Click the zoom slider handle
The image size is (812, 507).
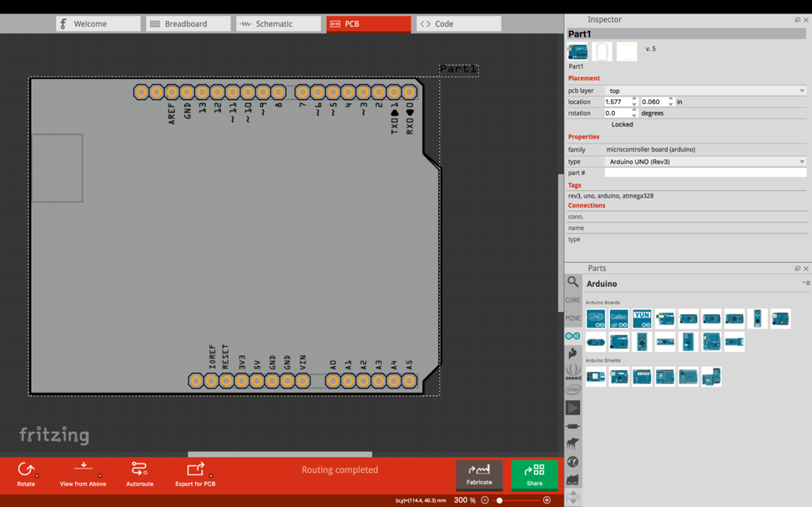point(499,500)
